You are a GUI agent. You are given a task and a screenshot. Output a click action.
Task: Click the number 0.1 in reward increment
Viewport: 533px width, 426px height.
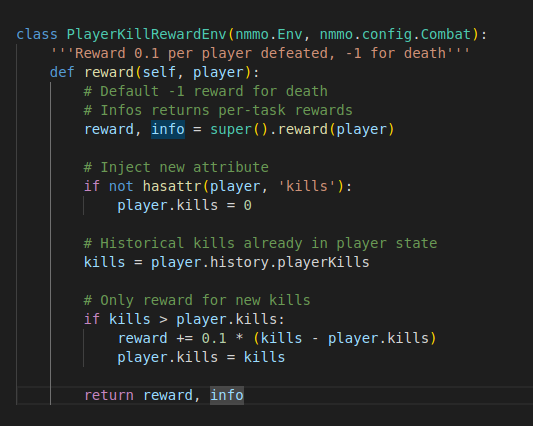pyautogui.click(x=214, y=338)
